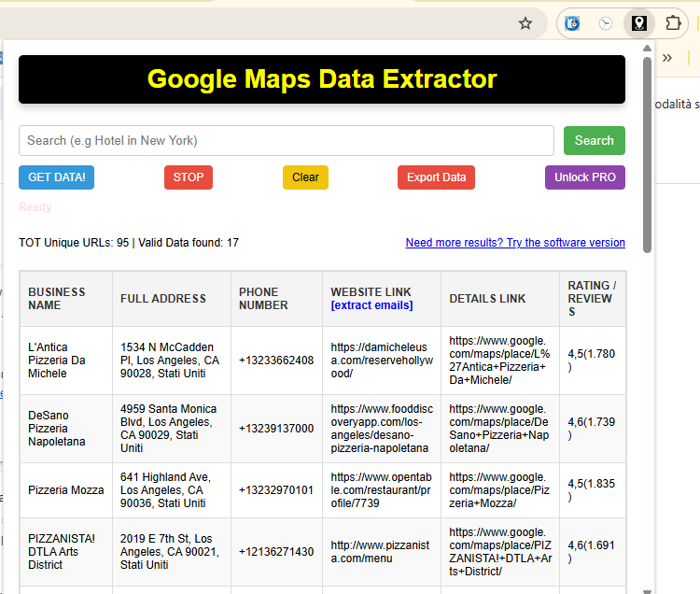Focus the Search input field
The image size is (700, 594).
(x=286, y=141)
